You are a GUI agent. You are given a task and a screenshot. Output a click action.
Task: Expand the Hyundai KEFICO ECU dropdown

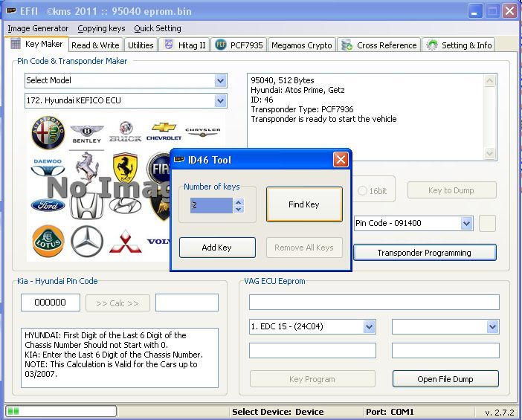tap(220, 100)
